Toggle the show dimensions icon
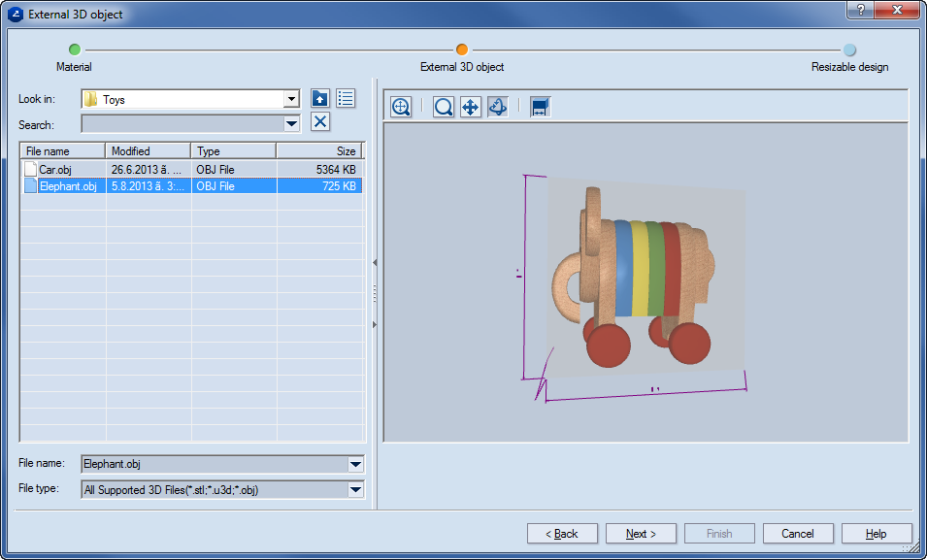This screenshot has width=927, height=560. (541, 107)
